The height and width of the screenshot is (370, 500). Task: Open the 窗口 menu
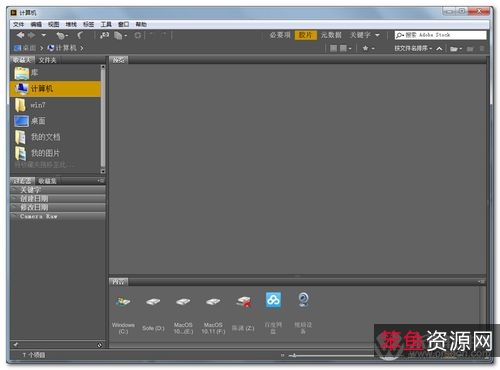click(x=123, y=24)
